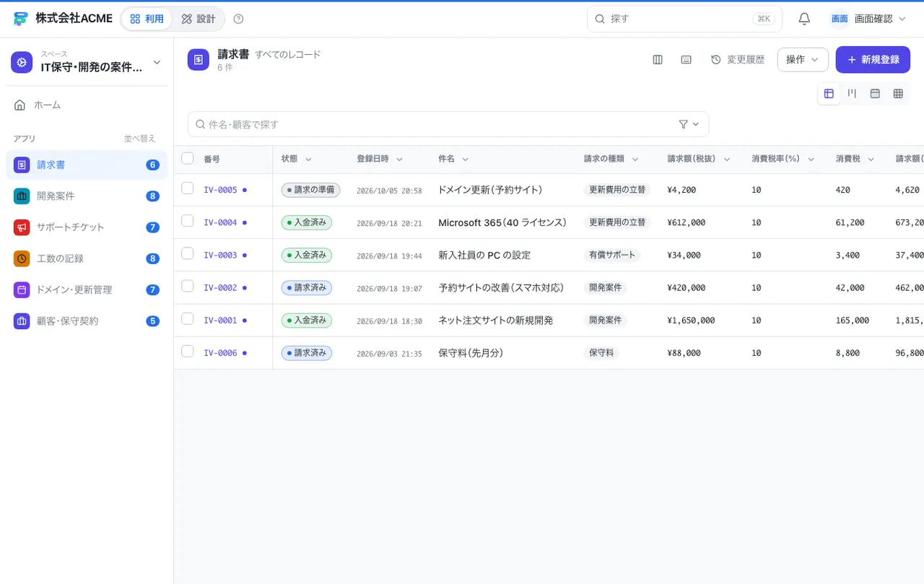Click the 工数の記録 clock icon
924x584 pixels.
pyautogui.click(x=22, y=258)
